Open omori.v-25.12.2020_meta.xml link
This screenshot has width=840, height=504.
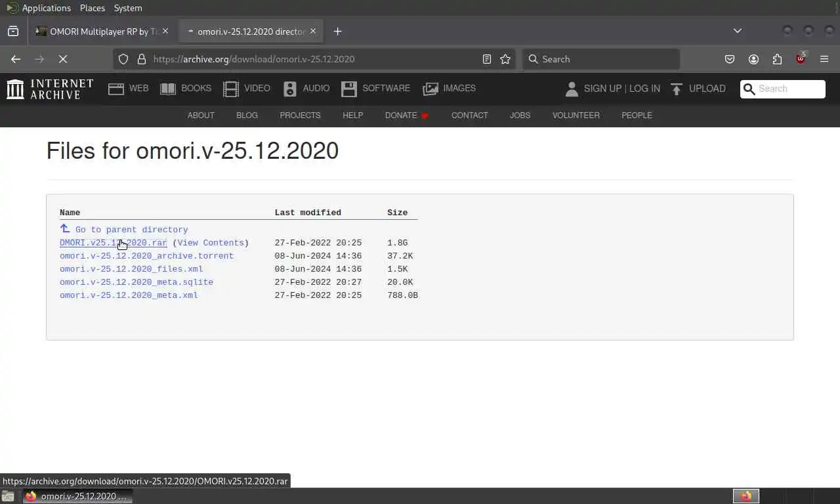coord(129,295)
